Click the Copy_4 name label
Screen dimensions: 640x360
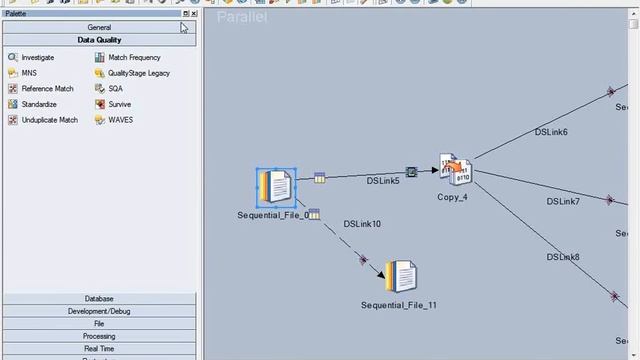(x=452, y=197)
